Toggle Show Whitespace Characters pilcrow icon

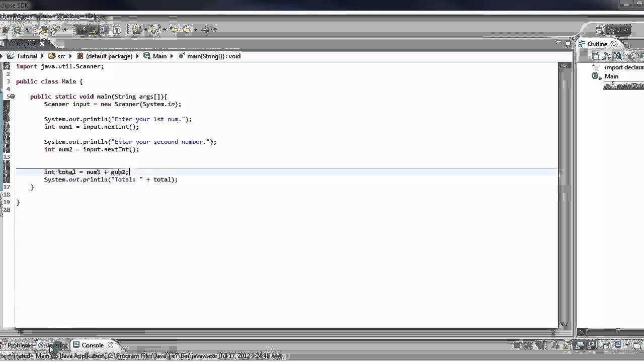pyautogui.click(x=117, y=30)
